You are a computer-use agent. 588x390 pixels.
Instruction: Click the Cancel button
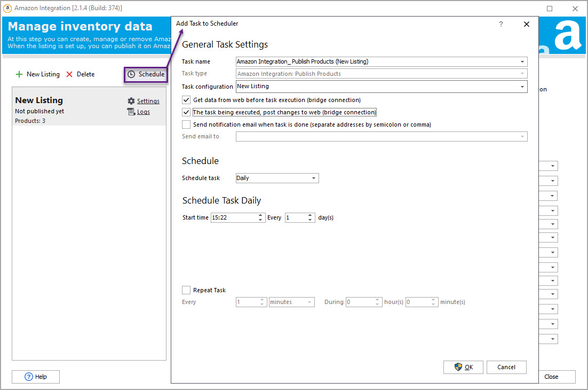click(506, 367)
